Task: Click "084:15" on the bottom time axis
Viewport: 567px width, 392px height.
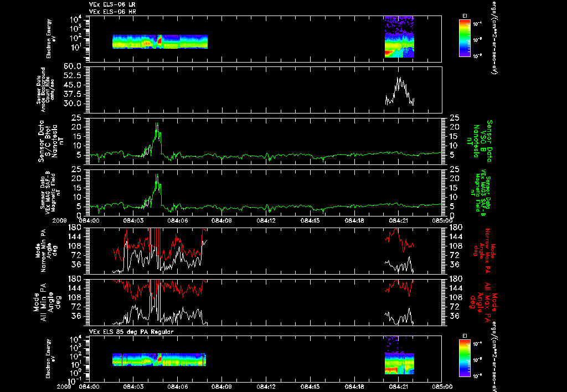Action: pos(311,386)
